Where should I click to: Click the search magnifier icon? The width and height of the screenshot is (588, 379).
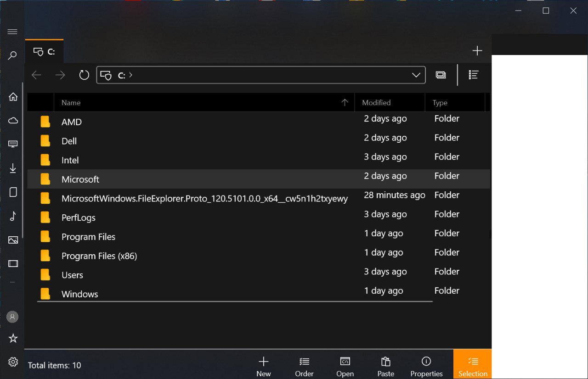(x=12, y=56)
